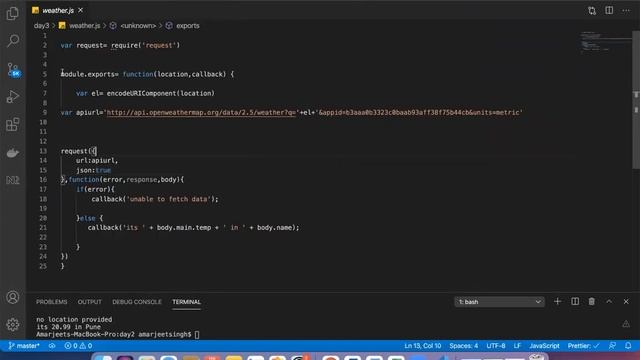Click 'no location provided' terminal output
This screenshot has height=360, width=640.
tap(74, 320)
